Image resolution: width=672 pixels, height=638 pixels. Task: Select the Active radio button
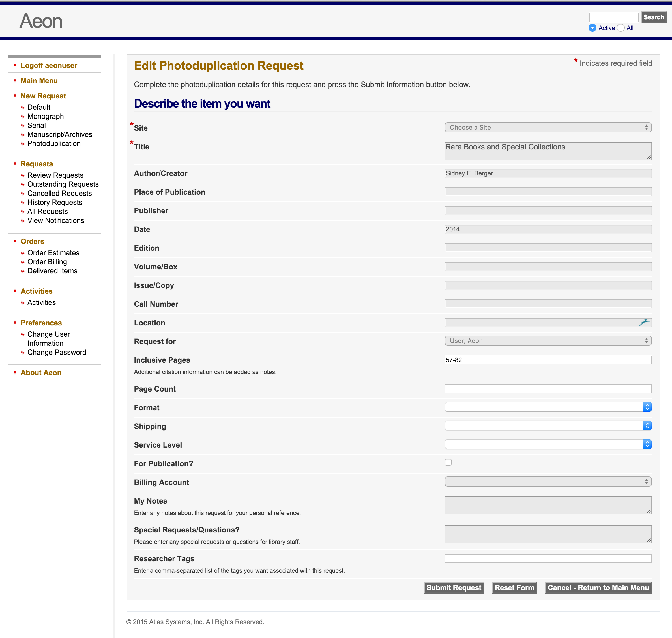coord(592,28)
